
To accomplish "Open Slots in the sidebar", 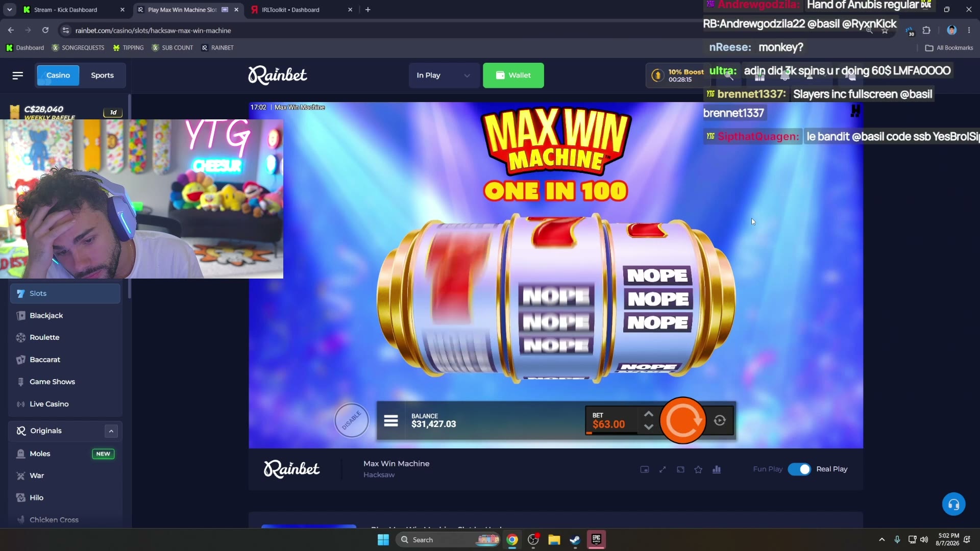I will point(65,293).
